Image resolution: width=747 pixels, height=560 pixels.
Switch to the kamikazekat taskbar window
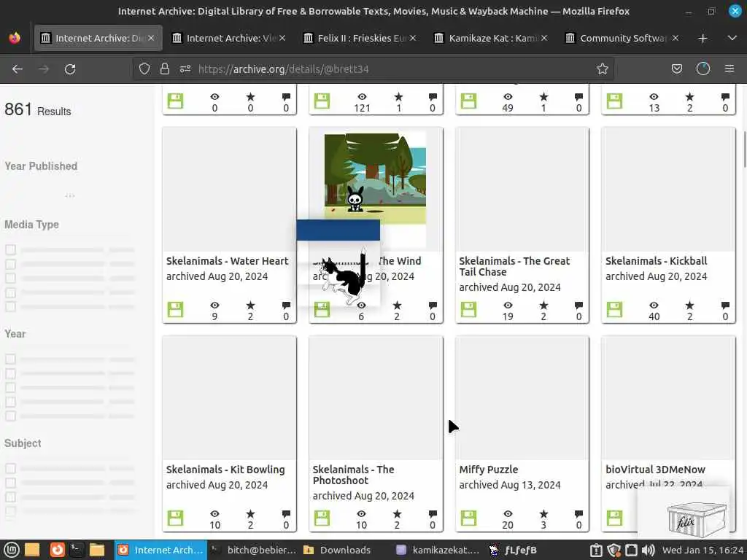pyautogui.click(x=438, y=550)
